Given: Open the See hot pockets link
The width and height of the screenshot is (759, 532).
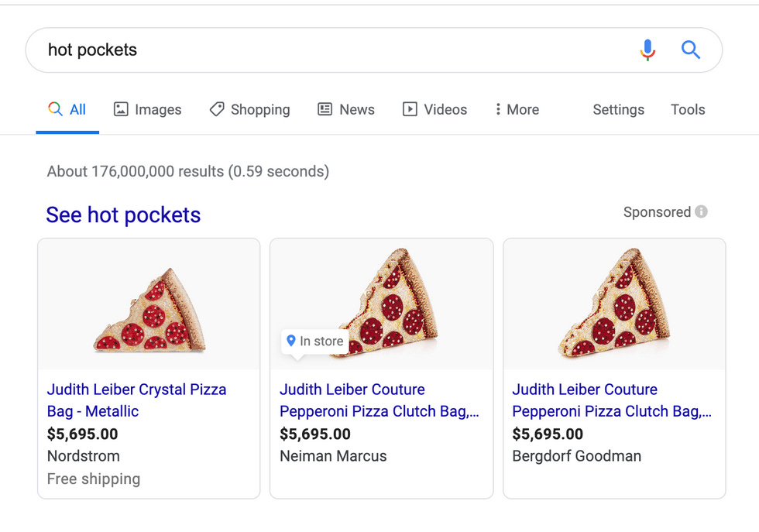Looking at the screenshot, I should [123, 215].
